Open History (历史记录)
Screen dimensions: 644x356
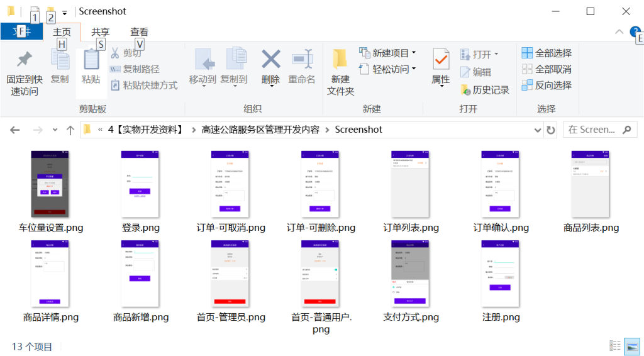click(x=485, y=90)
